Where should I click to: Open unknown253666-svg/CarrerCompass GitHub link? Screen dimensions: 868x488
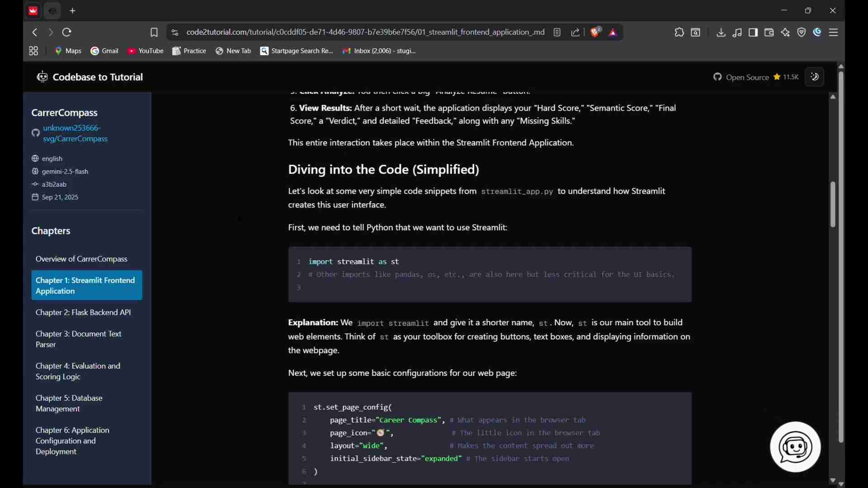[75, 134]
